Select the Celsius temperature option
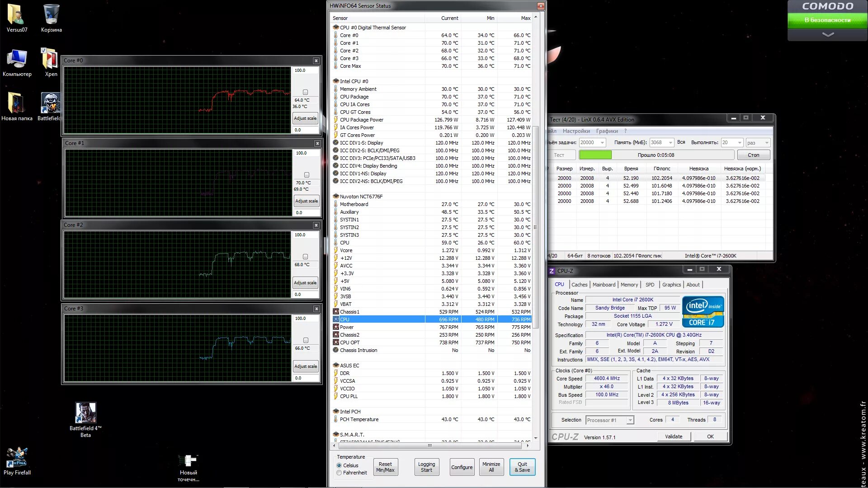Viewport: 868px width, 488px height. pos(339,465)
